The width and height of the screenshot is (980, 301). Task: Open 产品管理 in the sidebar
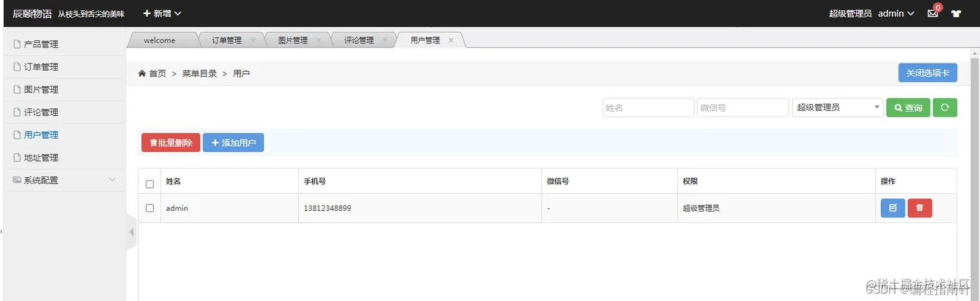pos(65,44)
